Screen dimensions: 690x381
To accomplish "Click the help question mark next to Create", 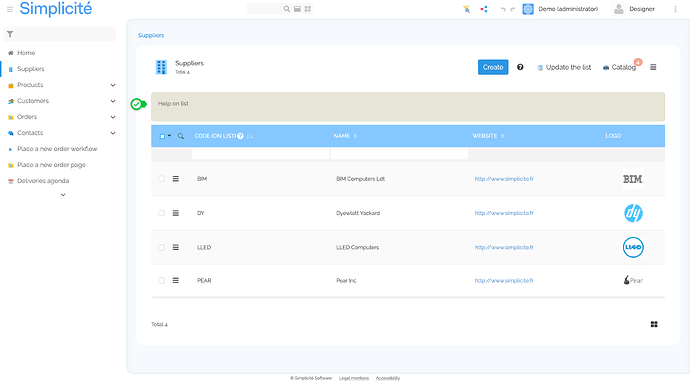I will click(520, 67).
